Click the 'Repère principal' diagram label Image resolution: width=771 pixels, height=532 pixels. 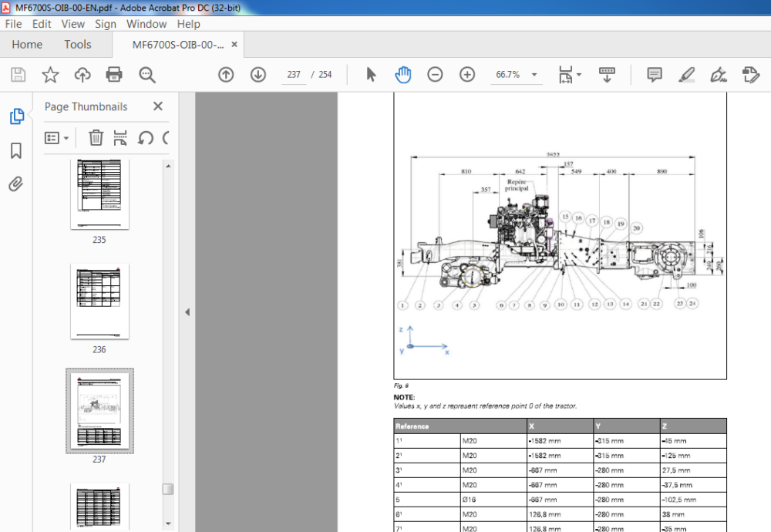[517, 185]
